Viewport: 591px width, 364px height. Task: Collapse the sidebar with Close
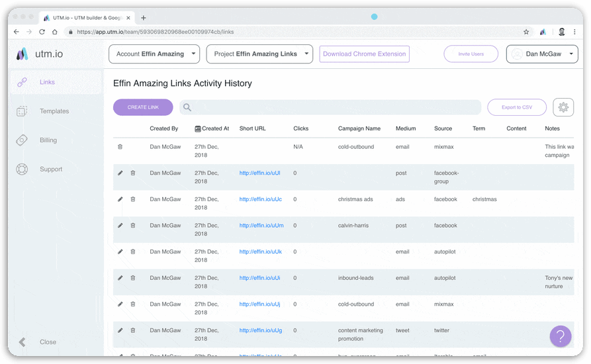pyautogui.click(x=48, y=341)
